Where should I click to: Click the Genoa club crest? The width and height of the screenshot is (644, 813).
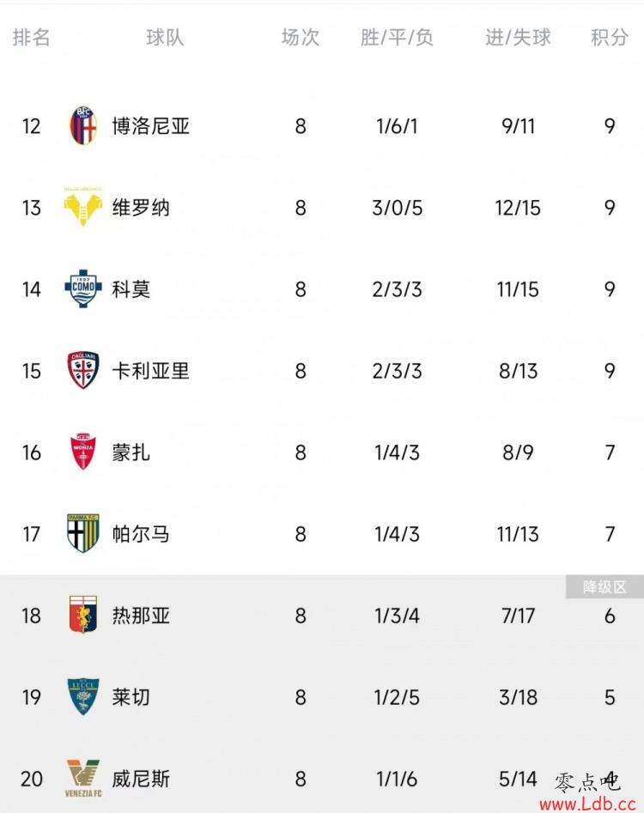(x=83, y=616)
